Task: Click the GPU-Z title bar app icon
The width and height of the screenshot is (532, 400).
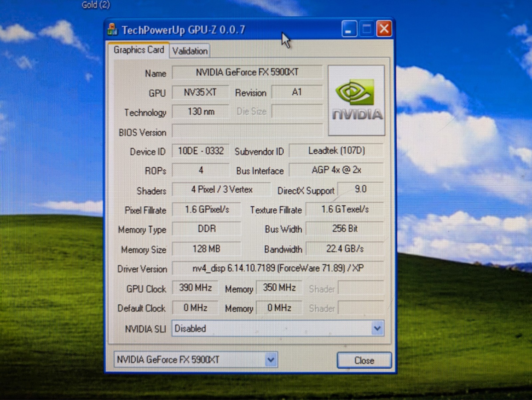Action: [112, 30]
